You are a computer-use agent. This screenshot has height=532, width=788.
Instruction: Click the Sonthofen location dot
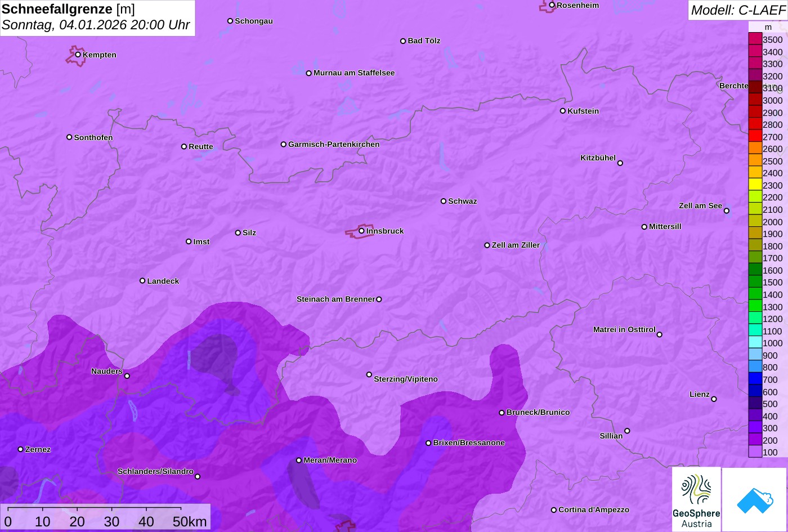point(69,137)
